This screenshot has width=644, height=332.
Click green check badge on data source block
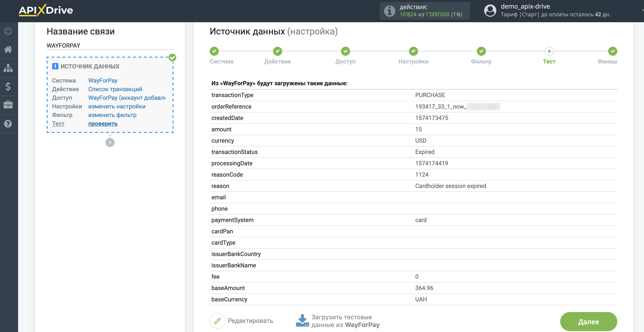pos(172,58)
